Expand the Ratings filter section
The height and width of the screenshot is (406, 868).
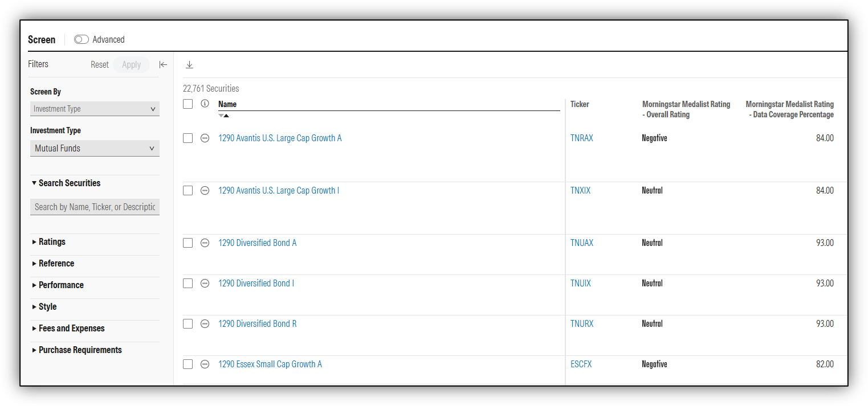click(x=49, y=241)
